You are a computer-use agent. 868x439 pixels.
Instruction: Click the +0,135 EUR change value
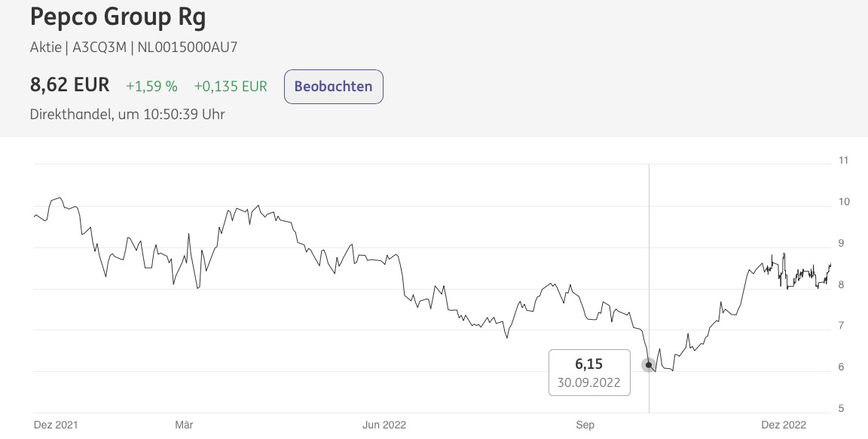231,87
